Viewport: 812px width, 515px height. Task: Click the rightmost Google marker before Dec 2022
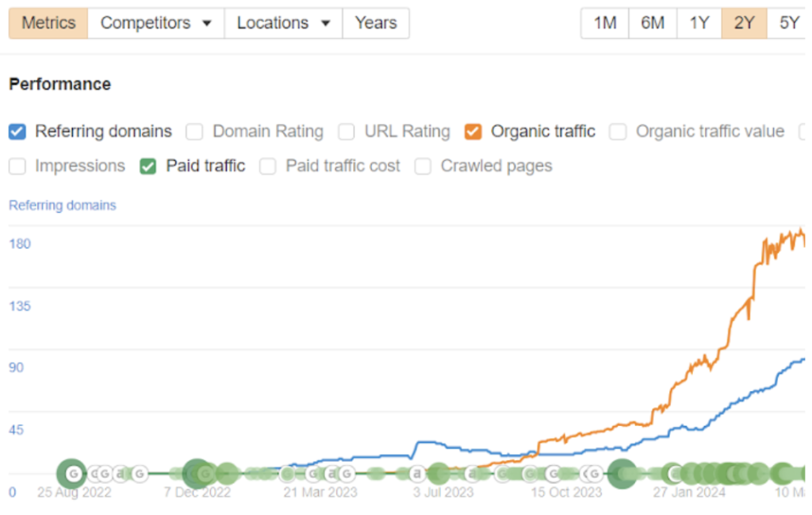(x=140, y=474)
